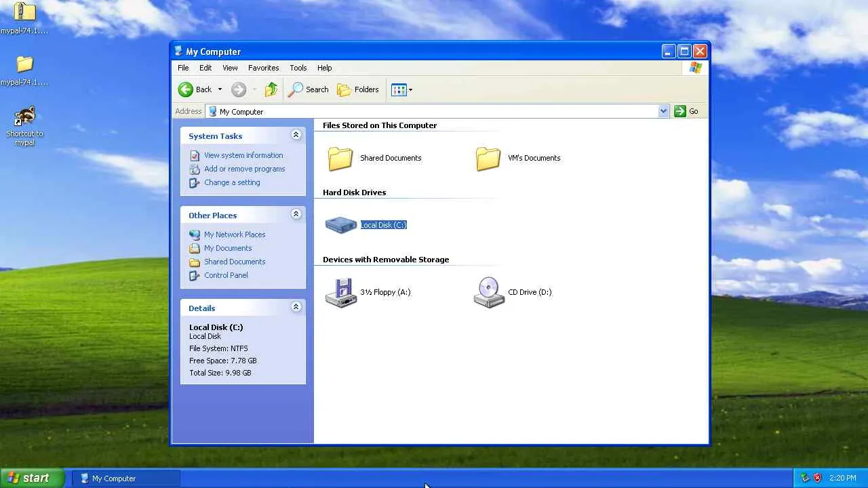Click the "Shared Documents" folder label
Image resolution: width=868 pixels, height=488 pixels.
(x=391, y=158)
